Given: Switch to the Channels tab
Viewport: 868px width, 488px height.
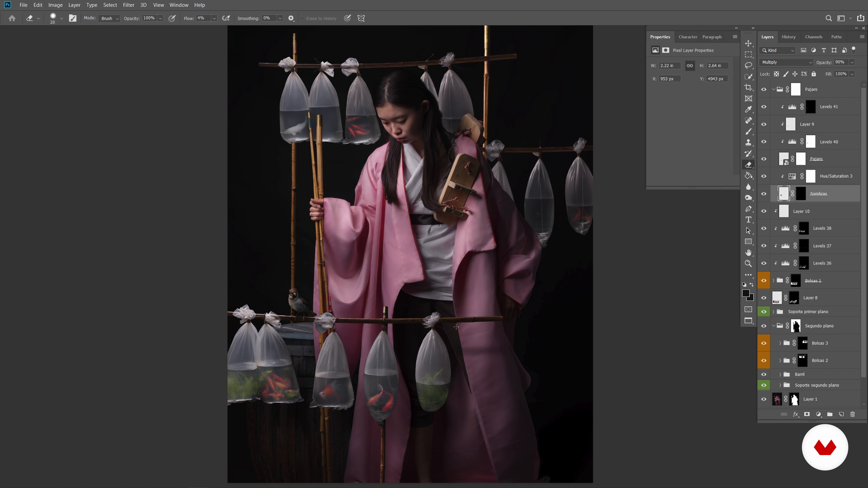Looking at the screenshot, I should point(814,37).
